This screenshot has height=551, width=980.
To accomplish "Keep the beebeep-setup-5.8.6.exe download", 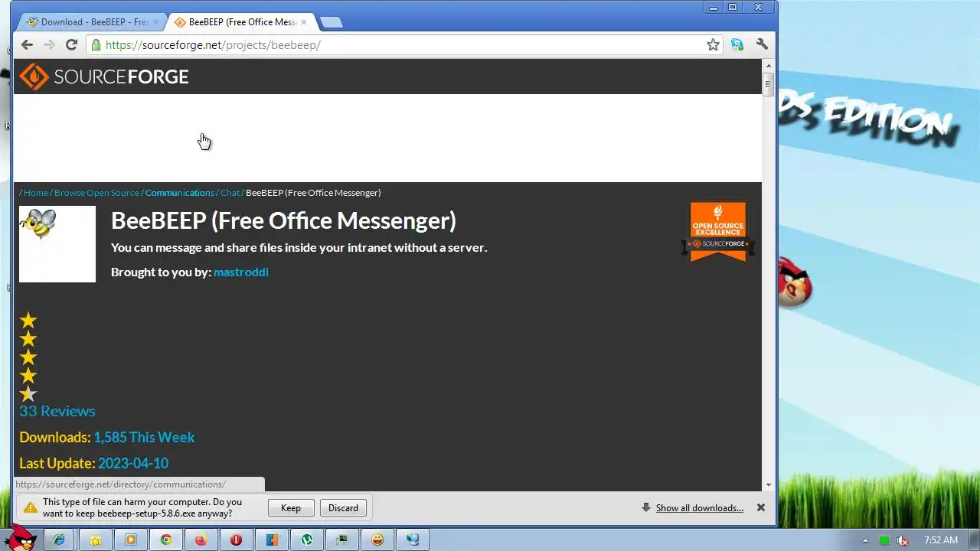I will point(291,508).
